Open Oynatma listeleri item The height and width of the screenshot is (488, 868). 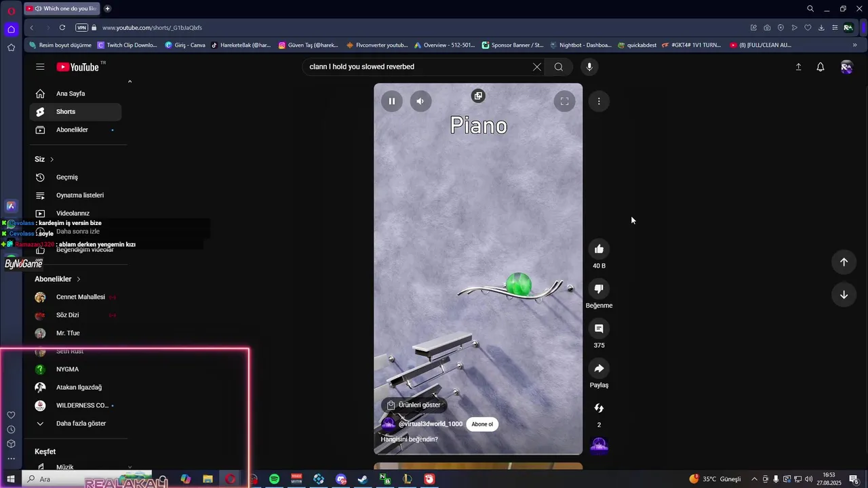(75, 195)
